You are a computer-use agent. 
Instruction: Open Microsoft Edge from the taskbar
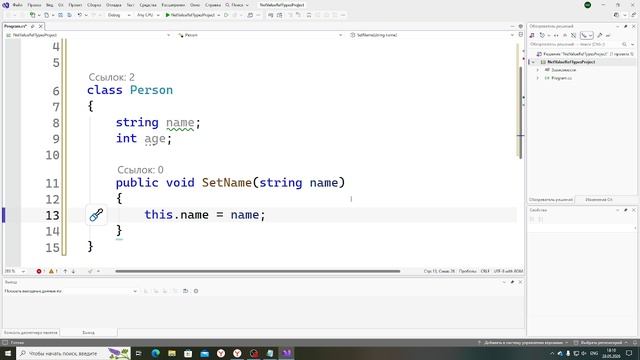coord(156,353)
